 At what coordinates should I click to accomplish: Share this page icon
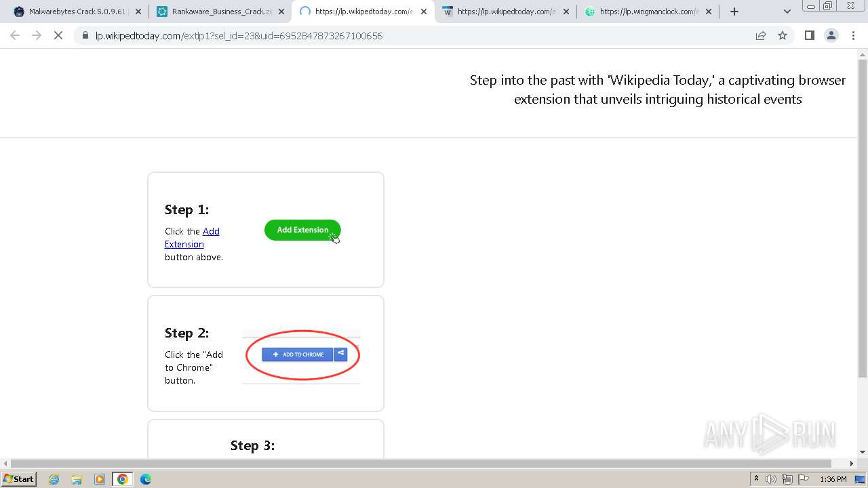click(761, 35)
